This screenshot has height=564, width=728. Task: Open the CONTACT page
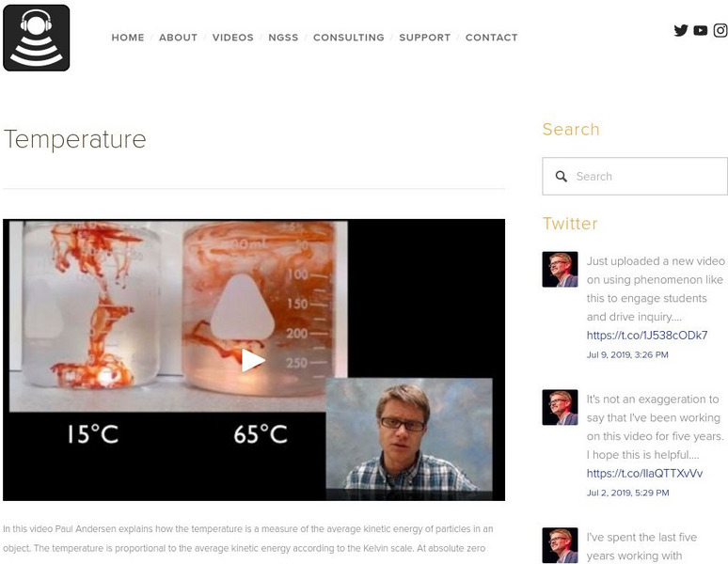tap(492, 38)
